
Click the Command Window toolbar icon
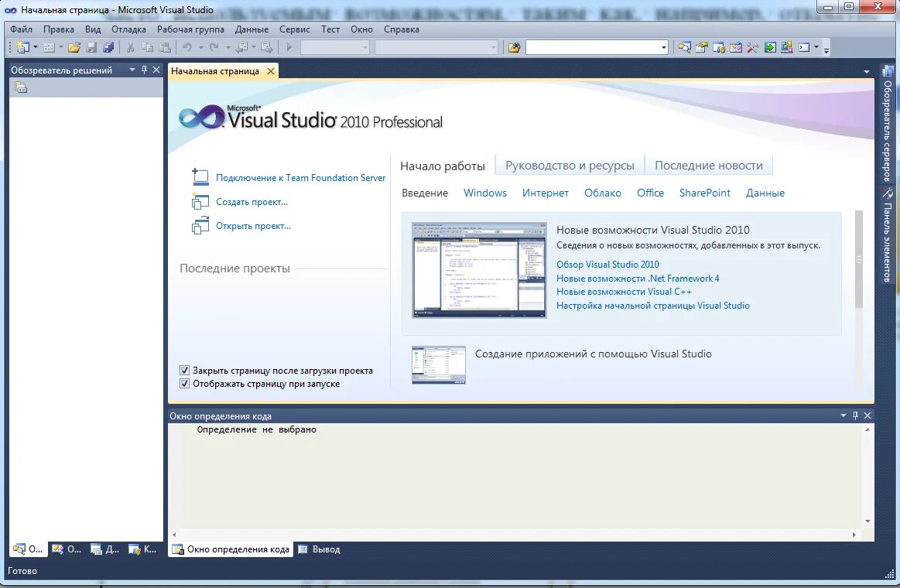[804, 48]
